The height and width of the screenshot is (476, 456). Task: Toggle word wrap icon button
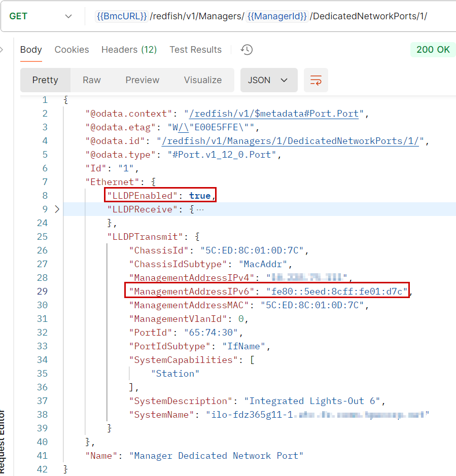click(x=315, y=80)
